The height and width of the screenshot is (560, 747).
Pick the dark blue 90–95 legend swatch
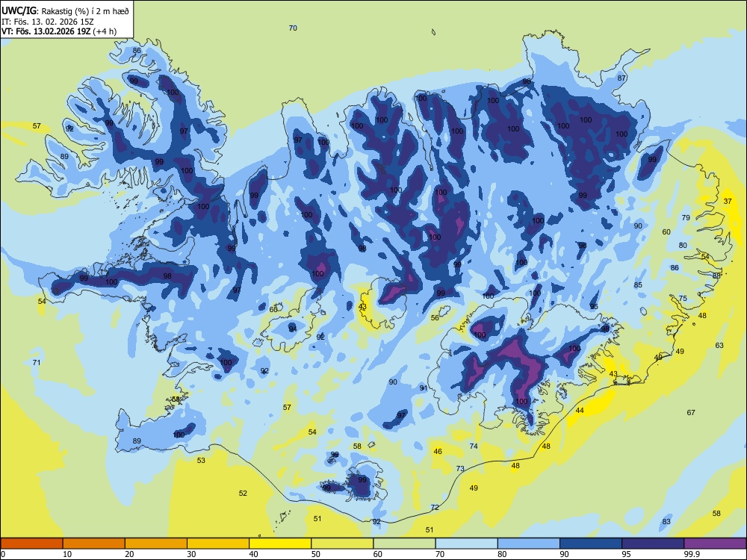point(591,544)
